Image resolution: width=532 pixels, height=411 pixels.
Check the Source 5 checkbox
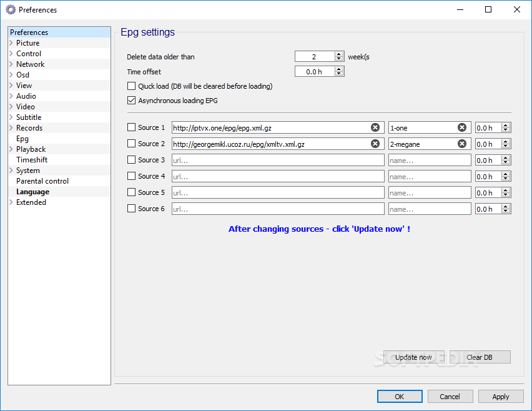click(131, 192)
